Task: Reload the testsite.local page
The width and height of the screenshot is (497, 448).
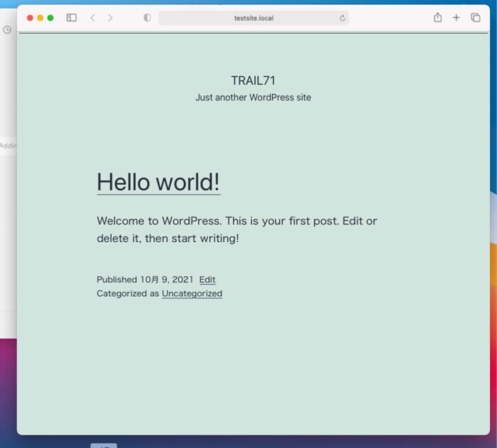Action: (x=342, y=18)
